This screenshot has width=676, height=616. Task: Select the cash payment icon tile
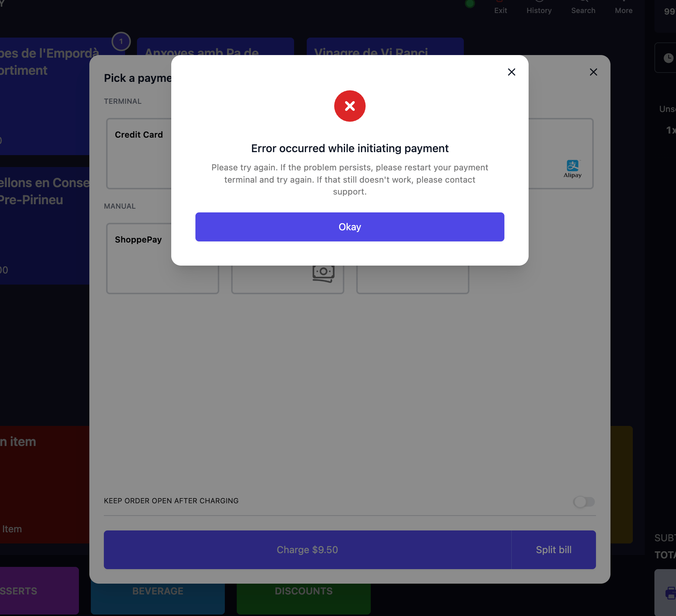[287, 279]
